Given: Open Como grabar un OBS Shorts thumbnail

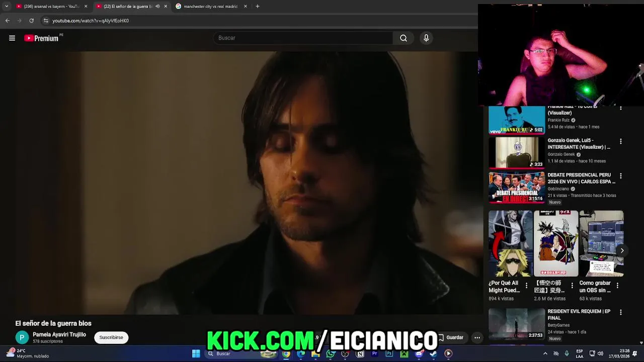Looking at the screenshot, I should tap(601, 243).
